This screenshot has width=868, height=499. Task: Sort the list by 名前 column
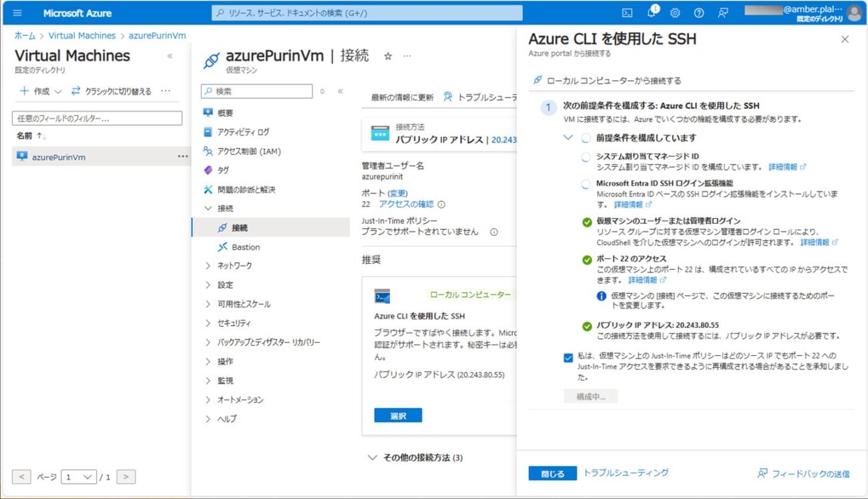click(x=31, y=136)
